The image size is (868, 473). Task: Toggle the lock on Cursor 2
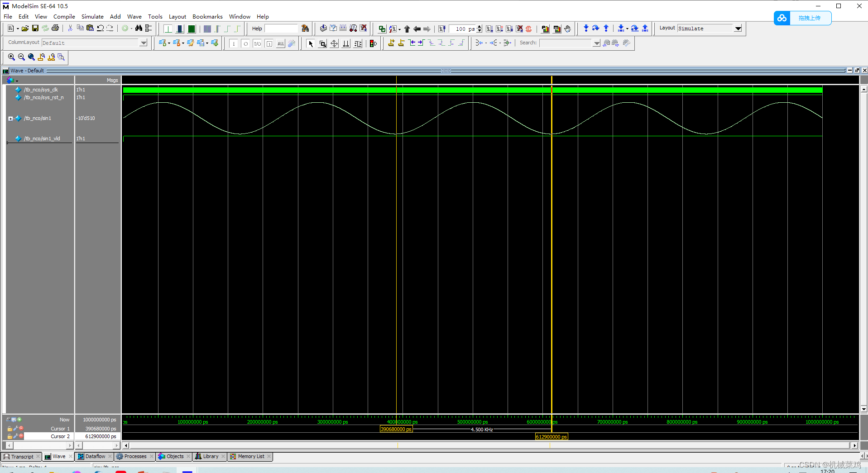coord(10,436)
